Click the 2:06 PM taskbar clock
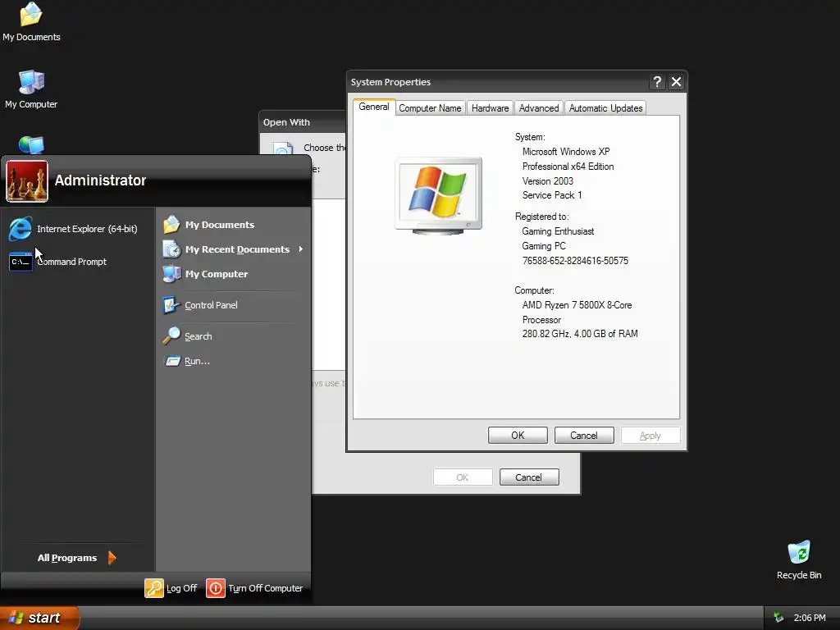The image size is (840, 630). 810,618
